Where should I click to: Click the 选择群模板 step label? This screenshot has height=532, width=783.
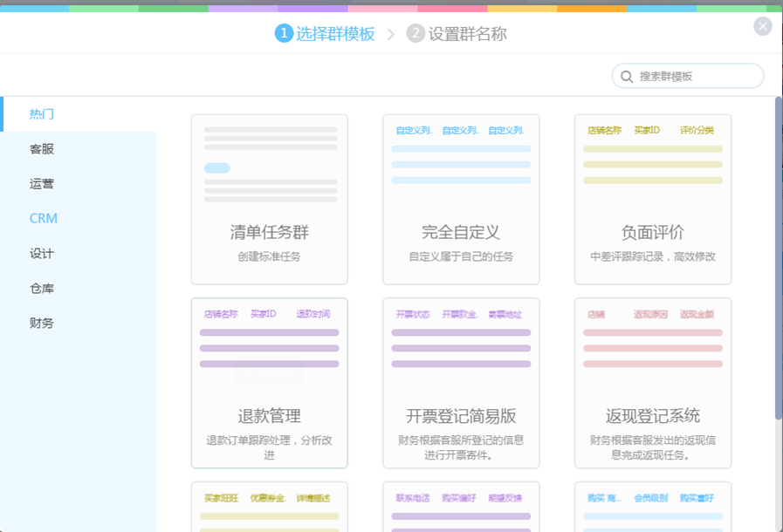tap(335, 34)
